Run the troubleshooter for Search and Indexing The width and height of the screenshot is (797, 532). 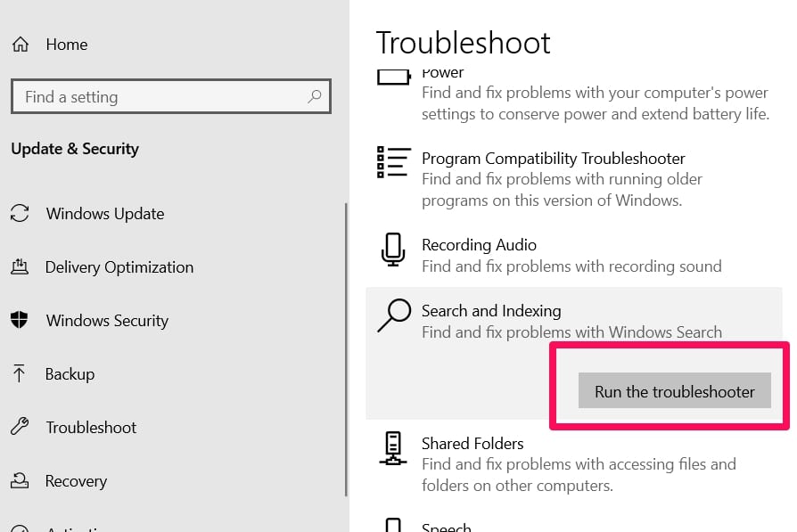tap(675, 390)
